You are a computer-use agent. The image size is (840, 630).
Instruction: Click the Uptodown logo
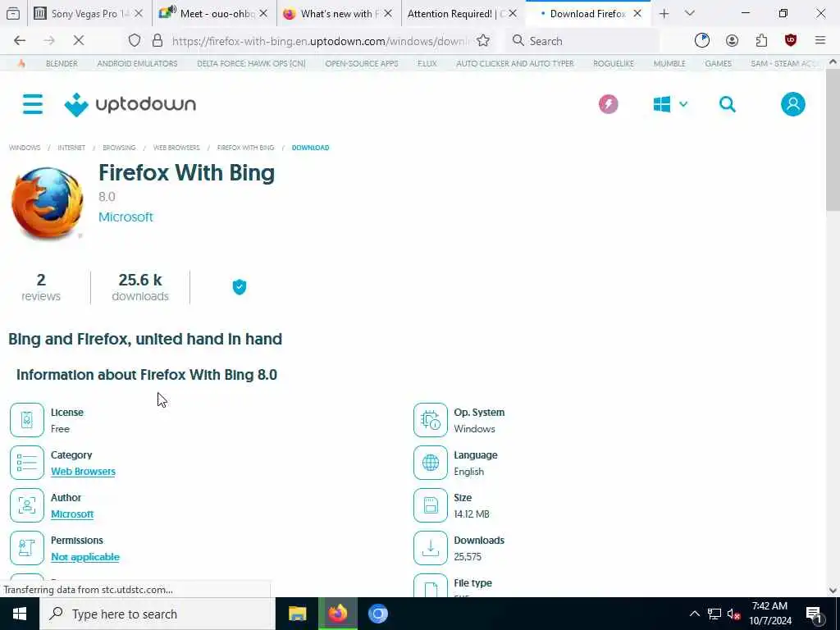(130, 104)
